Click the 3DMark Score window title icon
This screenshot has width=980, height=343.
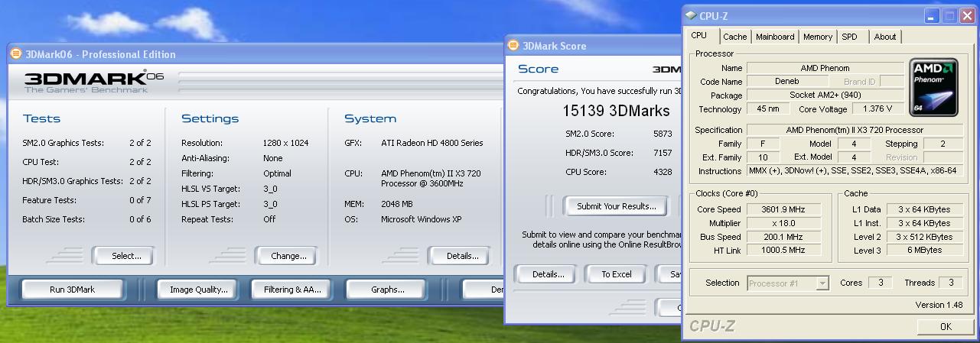[512, 45]
